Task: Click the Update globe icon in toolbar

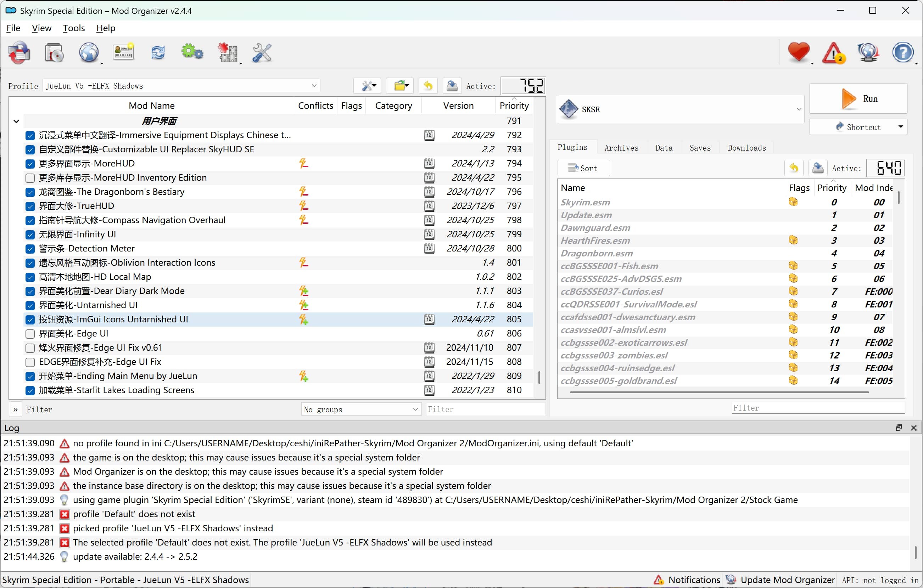Action: click(x=868, y=52)
